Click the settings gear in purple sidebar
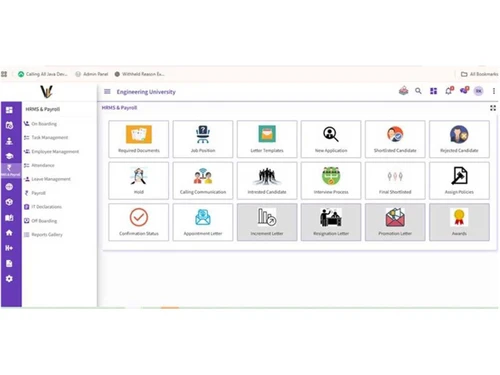The image size is (500, 375). pyautogui.click(x=9, y=279)
